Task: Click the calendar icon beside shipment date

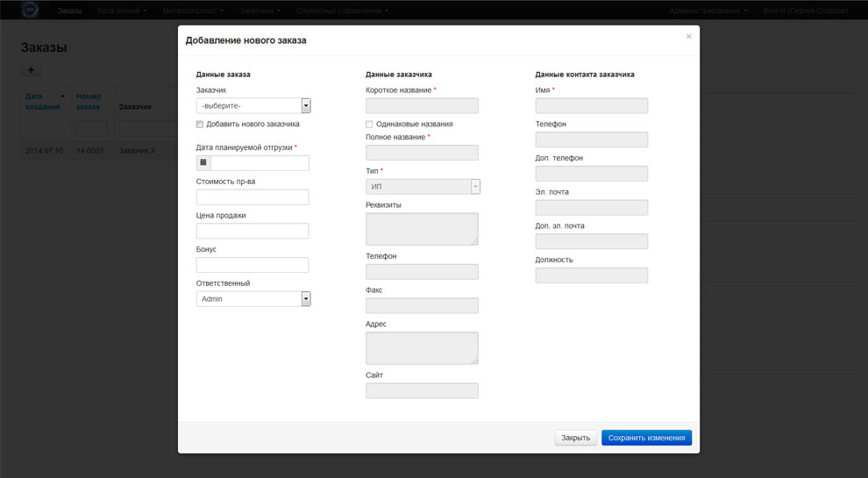Action: coord(203,163)
